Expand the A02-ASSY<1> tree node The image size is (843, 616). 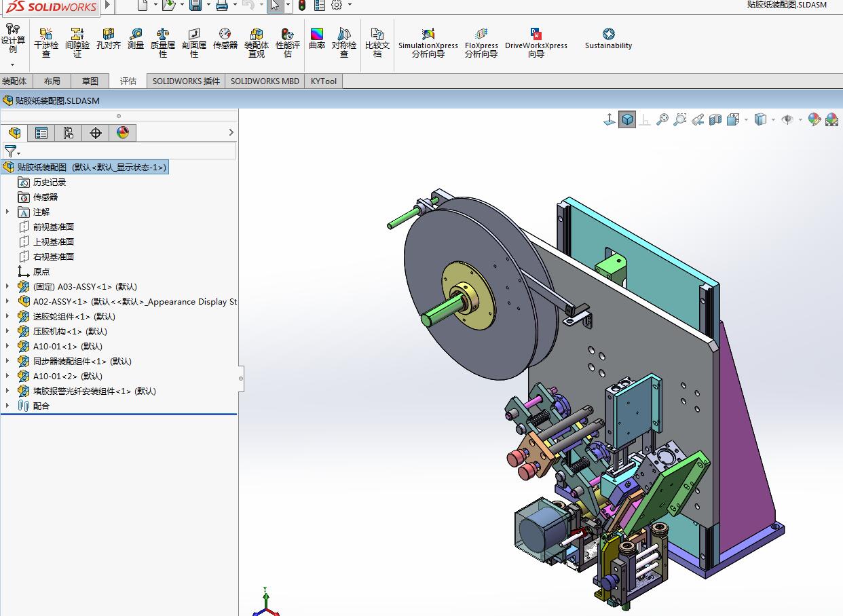7,301
